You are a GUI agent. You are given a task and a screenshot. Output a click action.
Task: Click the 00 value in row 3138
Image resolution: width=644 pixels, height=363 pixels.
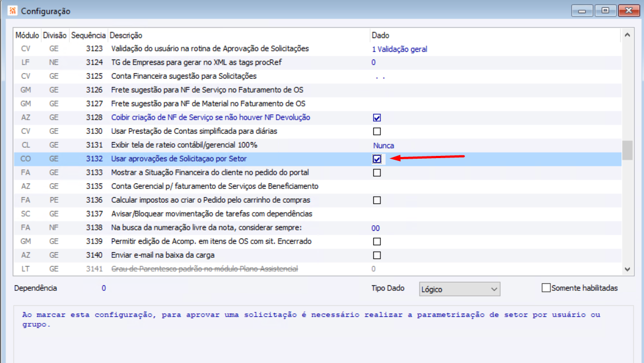(x=375, y=228)
